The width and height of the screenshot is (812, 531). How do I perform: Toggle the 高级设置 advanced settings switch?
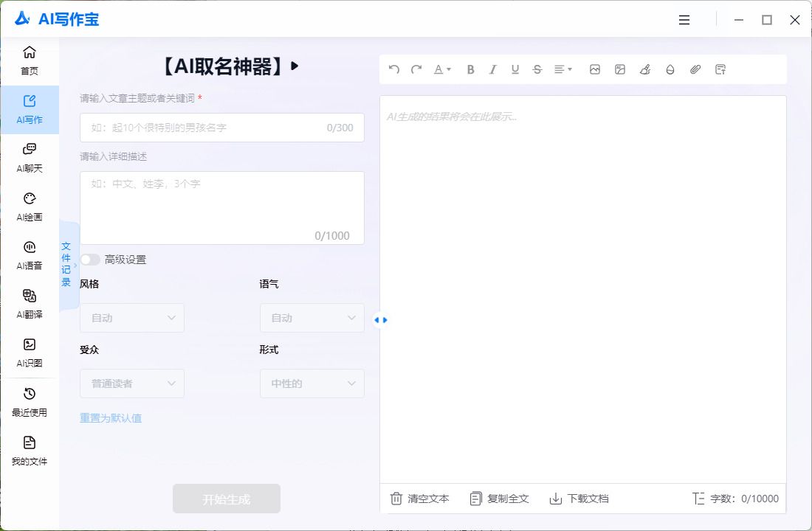90,260
